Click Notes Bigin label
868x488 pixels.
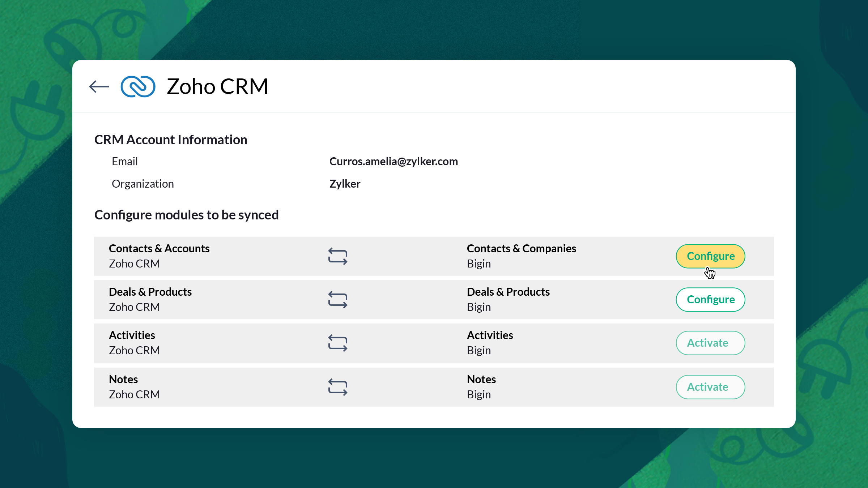pos(481,387)
